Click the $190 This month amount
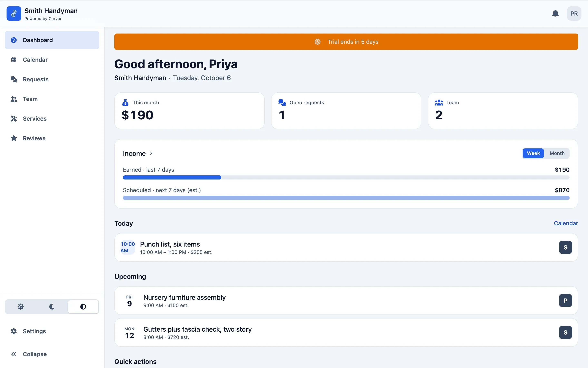This screenshot has width=588, height=368. (138, 115)
